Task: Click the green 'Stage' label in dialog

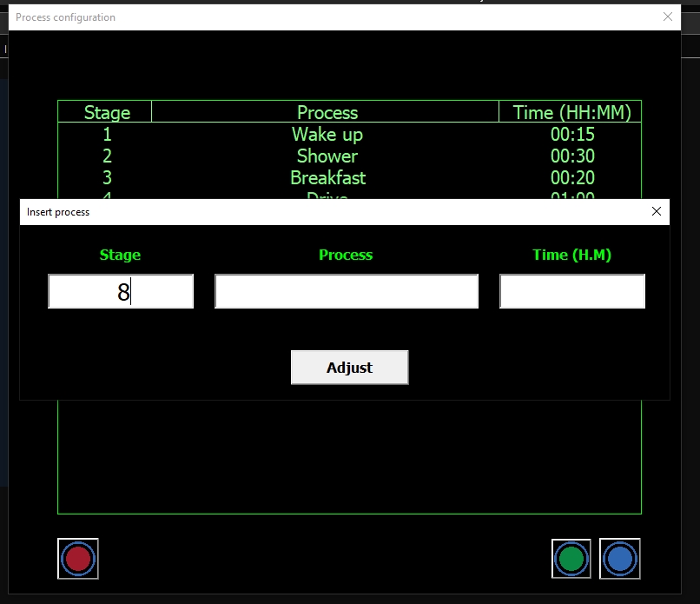Action: click(120, 255)
